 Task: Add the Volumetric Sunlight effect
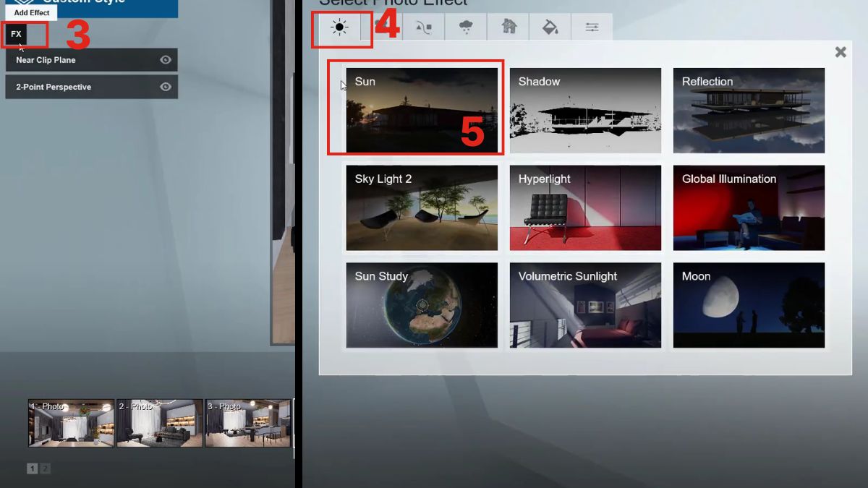pos(585,305)
